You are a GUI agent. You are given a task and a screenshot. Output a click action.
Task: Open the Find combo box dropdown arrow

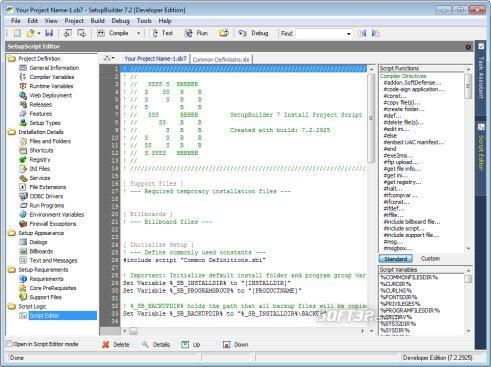[349, 34]
